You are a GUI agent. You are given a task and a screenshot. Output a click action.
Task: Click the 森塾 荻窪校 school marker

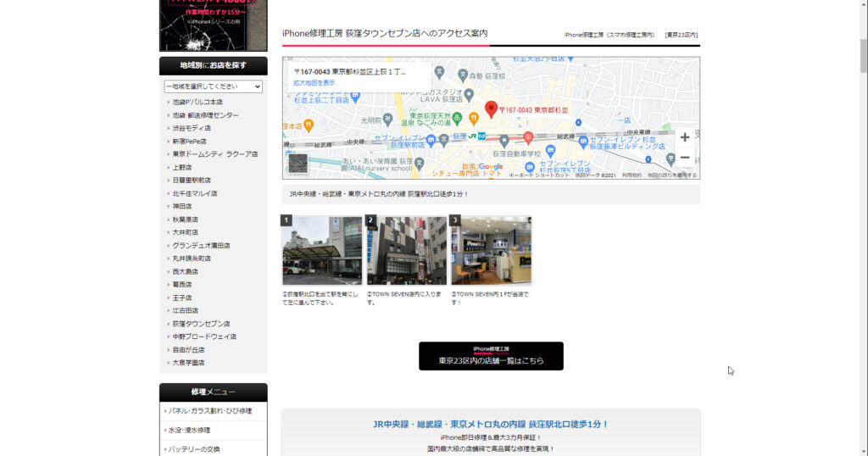(x=463, y=75)
